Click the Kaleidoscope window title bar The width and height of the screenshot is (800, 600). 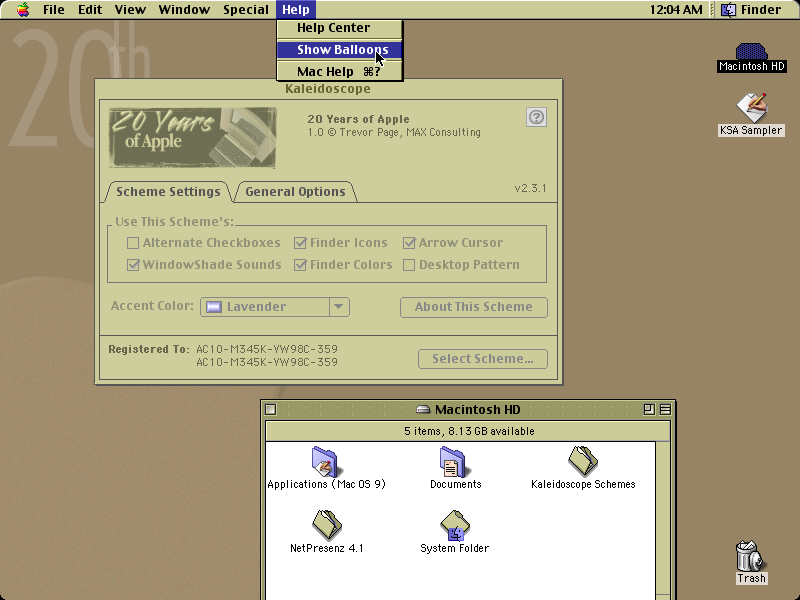pyautogui.click(x=328, y=89)
